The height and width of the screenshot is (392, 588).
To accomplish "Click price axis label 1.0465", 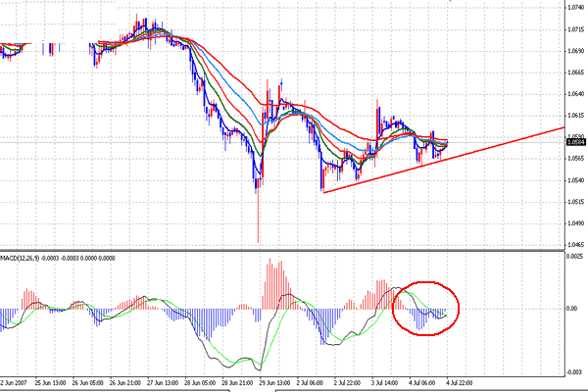I will [x=575, y=245].
